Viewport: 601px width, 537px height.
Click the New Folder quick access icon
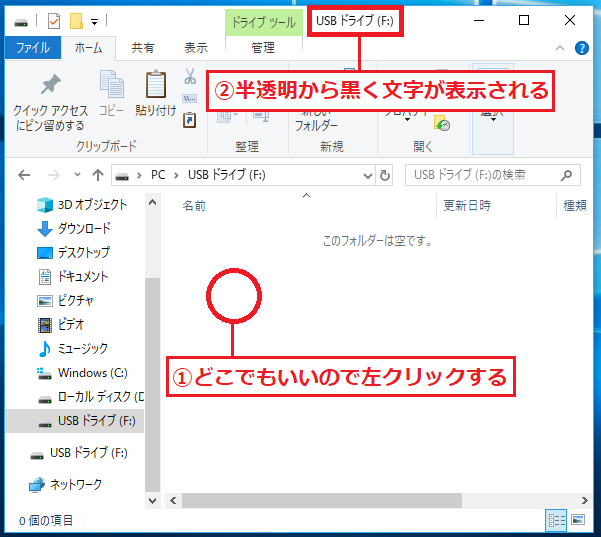point(76,21)
